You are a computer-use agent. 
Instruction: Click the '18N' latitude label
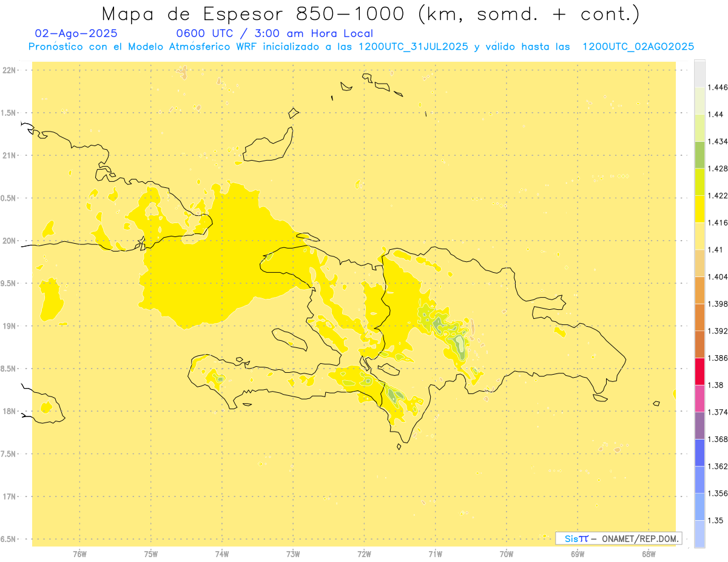tap(9, 412)
